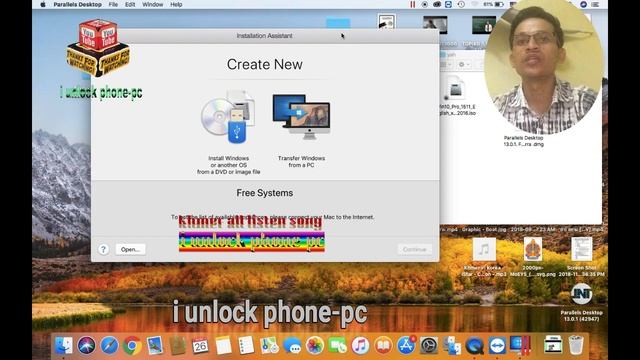The image size is (640, 360).
Task: Click the Open... button
Action: pyautogui.click(x=130, y=249)
